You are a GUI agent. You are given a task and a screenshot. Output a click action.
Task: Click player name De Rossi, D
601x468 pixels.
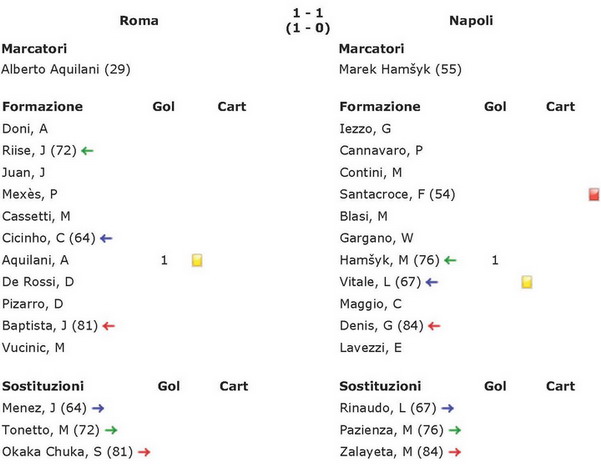click(38, 282)
